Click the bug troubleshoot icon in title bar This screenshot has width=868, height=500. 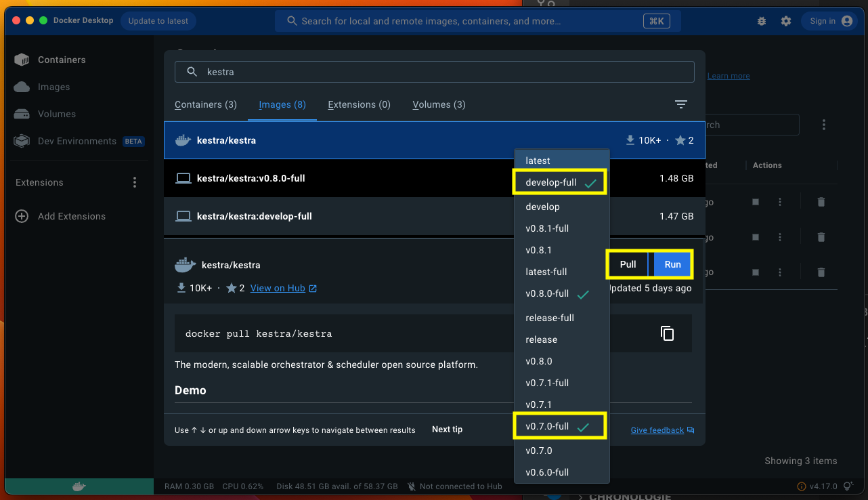[762, 21]
